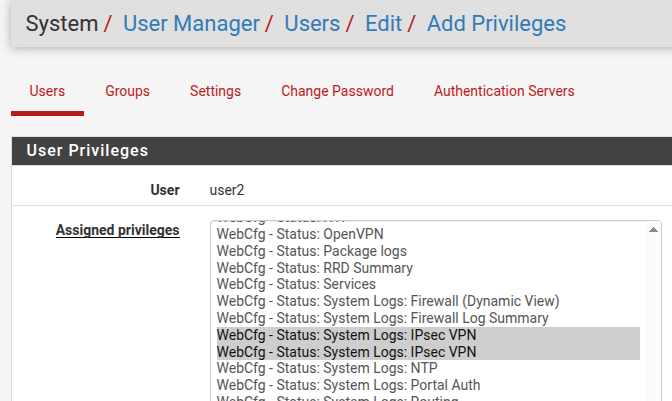
Task: Go to the Change Password tab
Action: coord(337,91)
